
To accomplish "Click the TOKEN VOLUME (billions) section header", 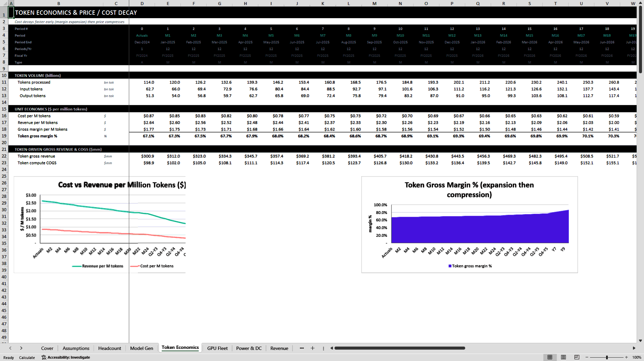I will tap(38, 75).
